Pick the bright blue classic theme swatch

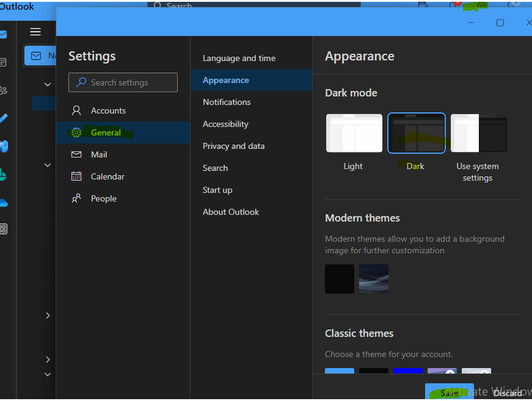(x=407, y=372)
